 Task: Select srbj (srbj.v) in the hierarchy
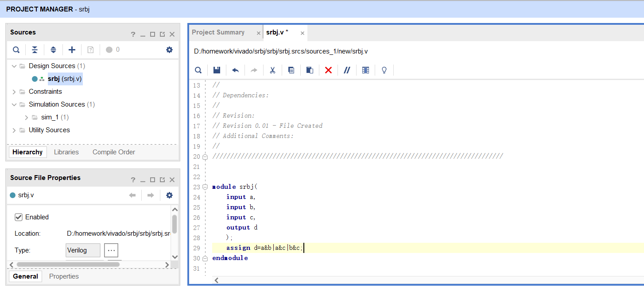[65, 79]
